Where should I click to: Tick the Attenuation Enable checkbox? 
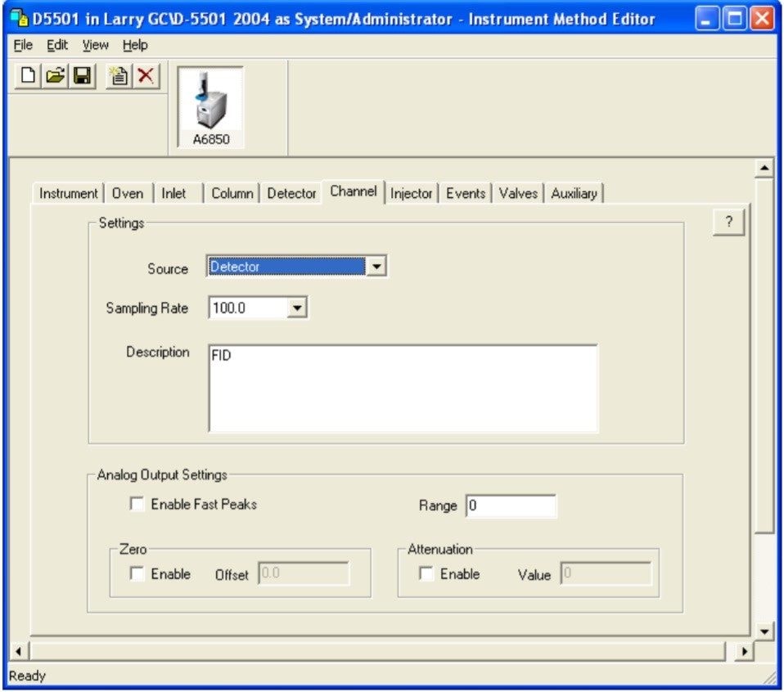point(426,573)
